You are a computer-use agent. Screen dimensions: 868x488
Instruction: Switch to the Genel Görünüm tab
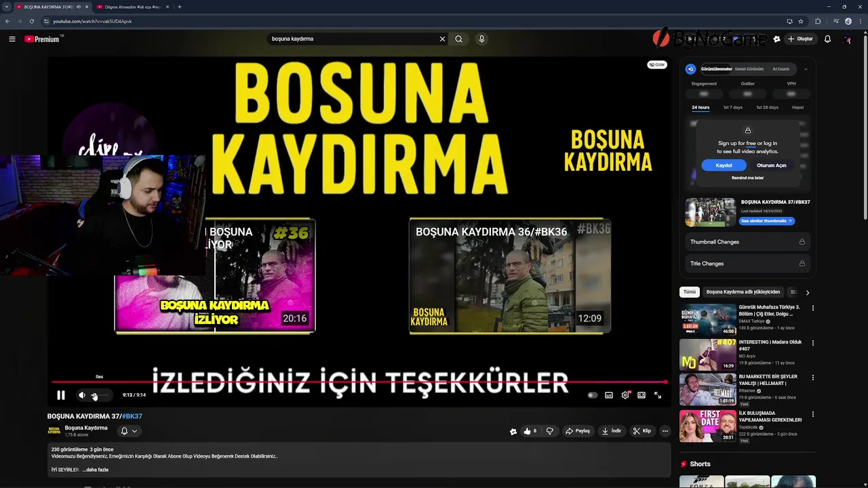tap(749, 69)
